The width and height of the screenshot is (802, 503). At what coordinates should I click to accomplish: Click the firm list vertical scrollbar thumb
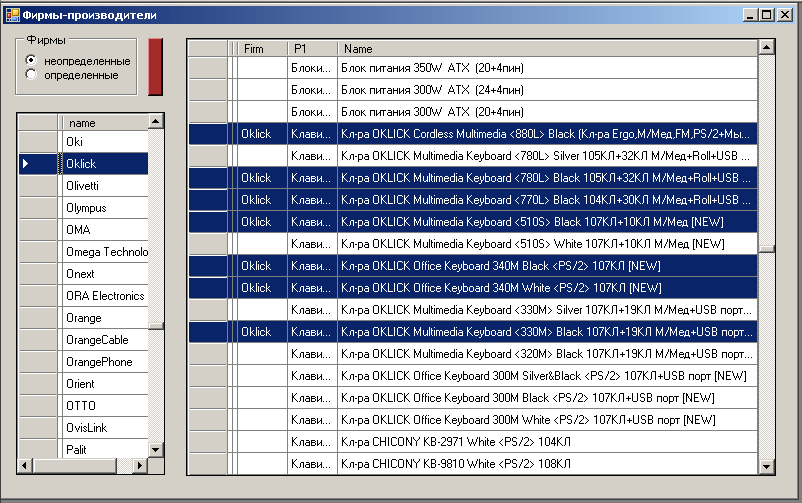tap(156, 325)
